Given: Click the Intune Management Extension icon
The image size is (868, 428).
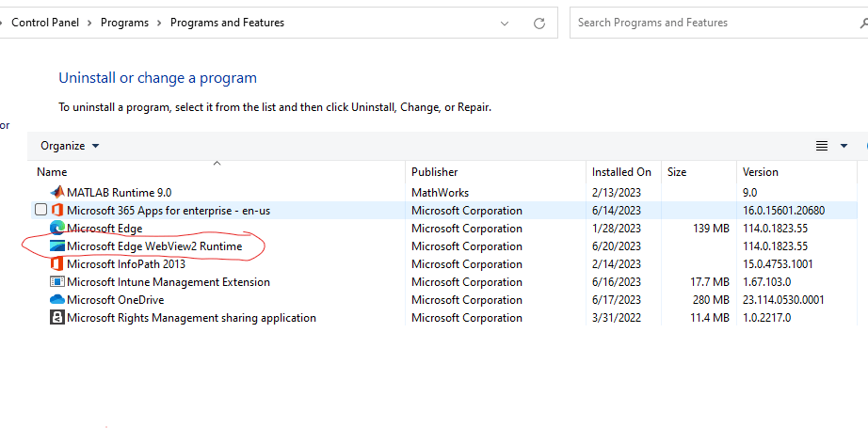Looking at the screenshot, I should [57, 281].
